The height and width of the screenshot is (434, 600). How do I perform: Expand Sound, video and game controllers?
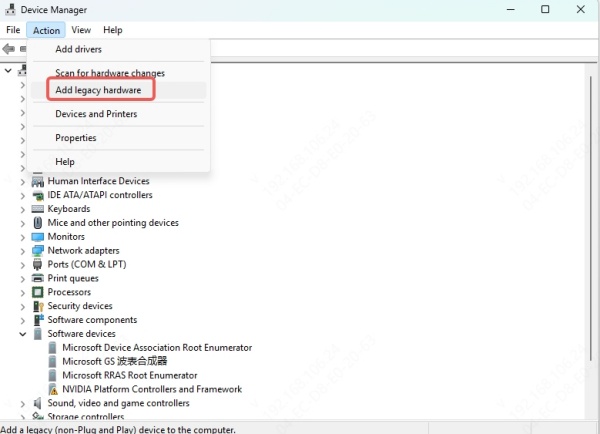pos(23,404)
